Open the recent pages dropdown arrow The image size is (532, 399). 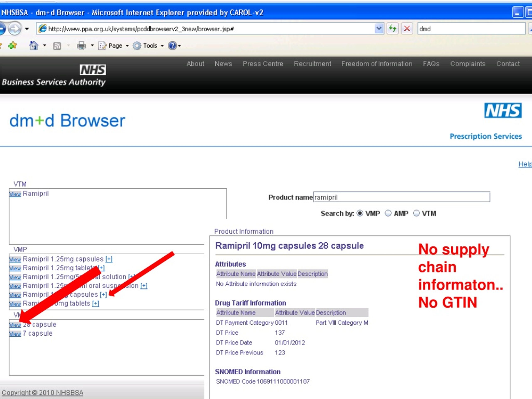[x=27, y=29]
